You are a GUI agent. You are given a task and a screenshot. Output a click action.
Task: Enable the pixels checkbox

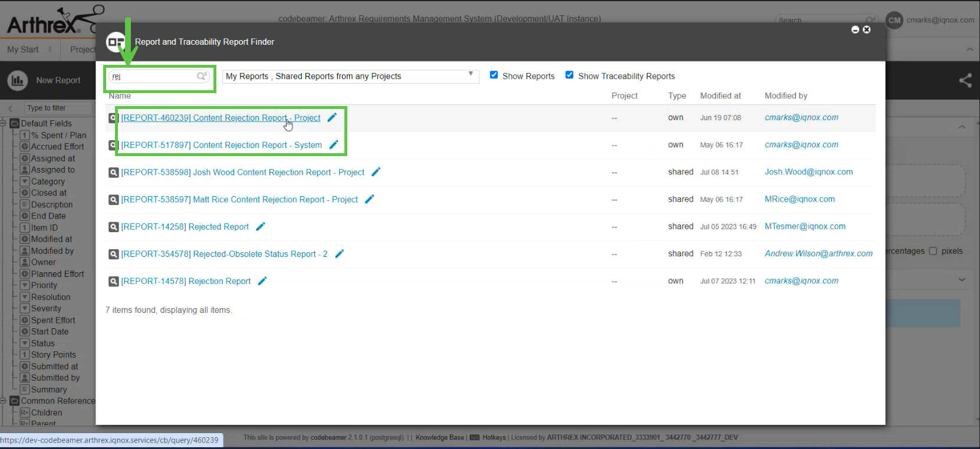pyautogui.click(x=933, y=251)
